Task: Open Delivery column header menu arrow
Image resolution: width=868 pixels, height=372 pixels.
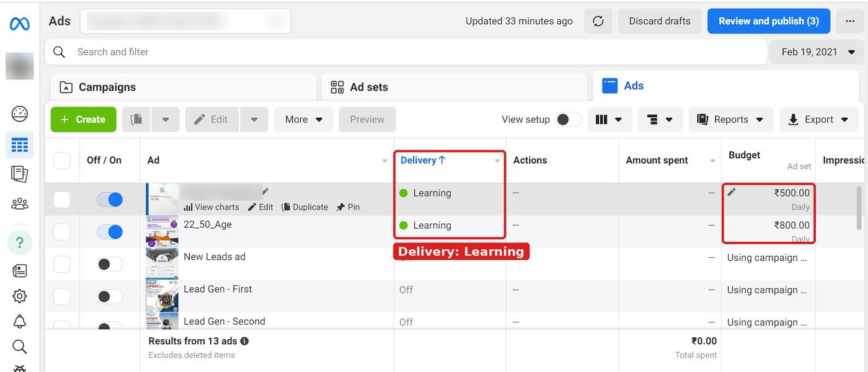Action: click(x=497, y=161)
